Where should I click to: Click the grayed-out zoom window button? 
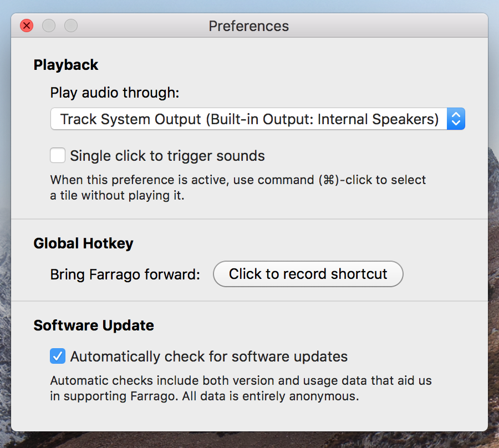pyautogui.click(x=71, y=26)
